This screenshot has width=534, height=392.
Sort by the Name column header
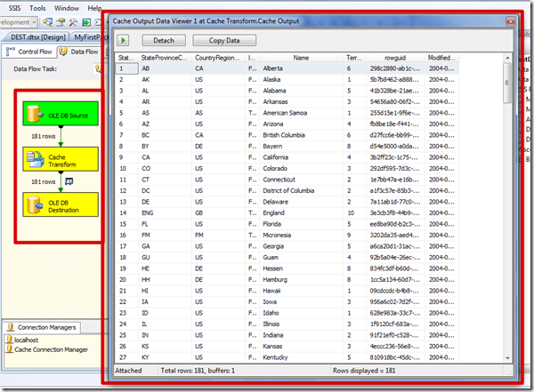tap(301, 58)
